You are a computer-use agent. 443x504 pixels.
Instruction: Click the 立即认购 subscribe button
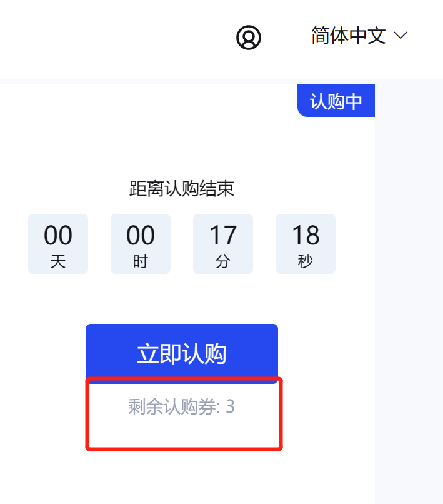click(182, 353)
